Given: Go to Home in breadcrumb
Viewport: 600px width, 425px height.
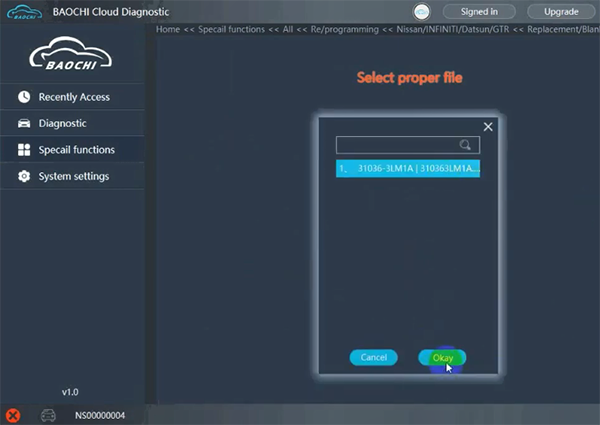Looking at the screenshot, I should pos(168,29).
